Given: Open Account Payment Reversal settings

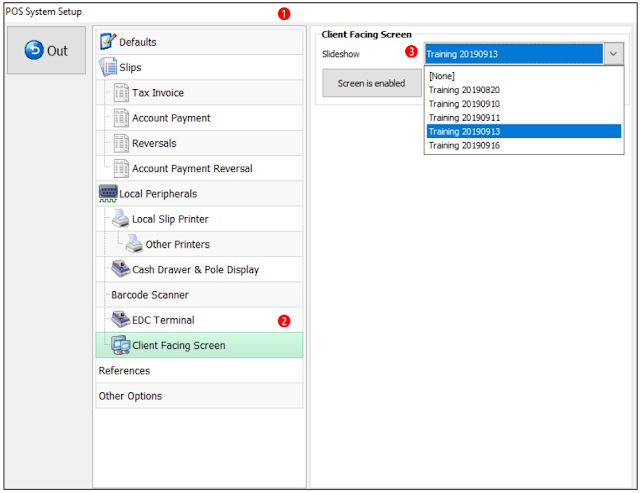Looking at the screenshot, I should pyautogui.click(x=200, y=169).
